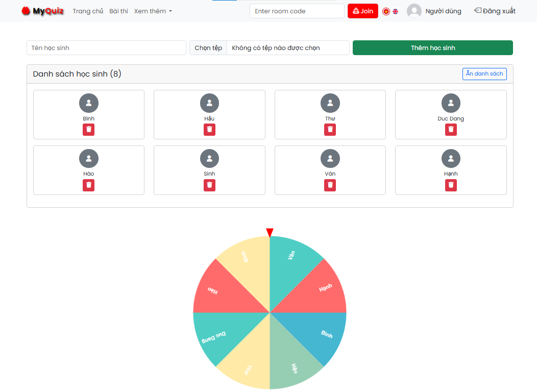This screenshot has width=537, height=392.
Task: Go to Trang chủ page
Action: [x=88, y=11]
